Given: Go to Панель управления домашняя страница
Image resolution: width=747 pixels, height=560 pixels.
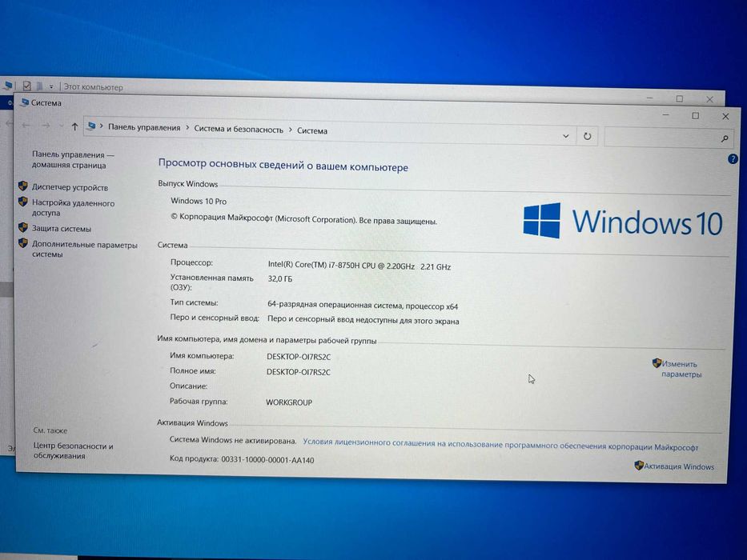Looking at the screenshot, I should pos(73,159).
